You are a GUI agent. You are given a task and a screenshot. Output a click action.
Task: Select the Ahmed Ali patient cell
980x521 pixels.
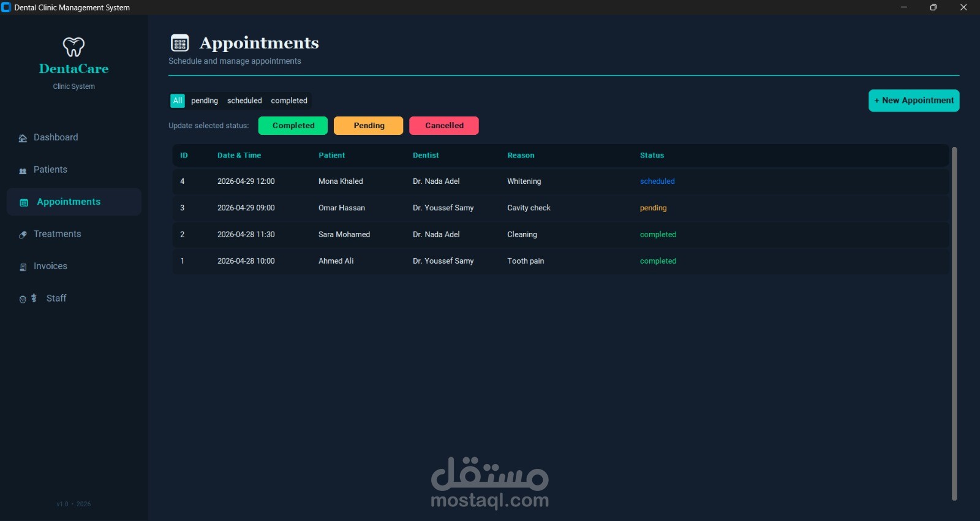click(336, 261)
